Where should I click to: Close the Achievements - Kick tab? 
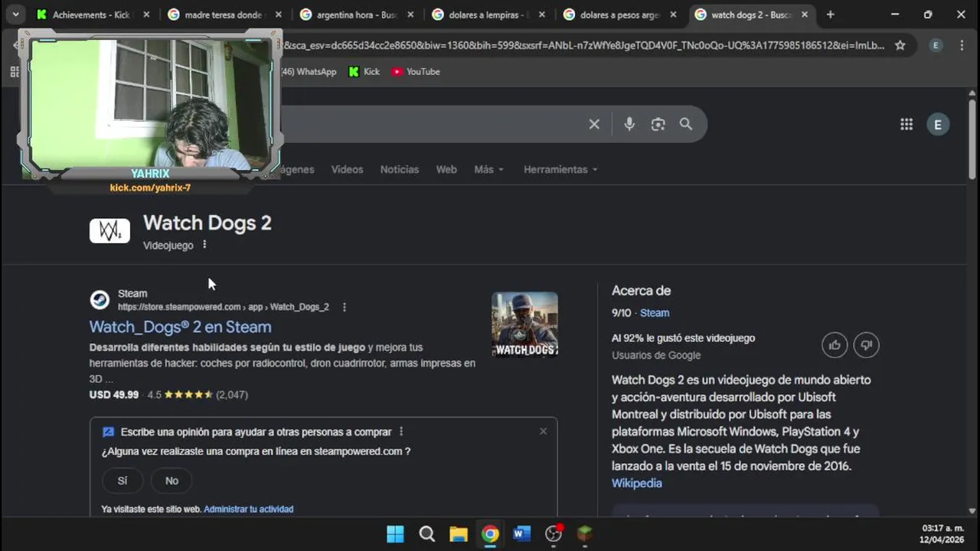point(146,15)
